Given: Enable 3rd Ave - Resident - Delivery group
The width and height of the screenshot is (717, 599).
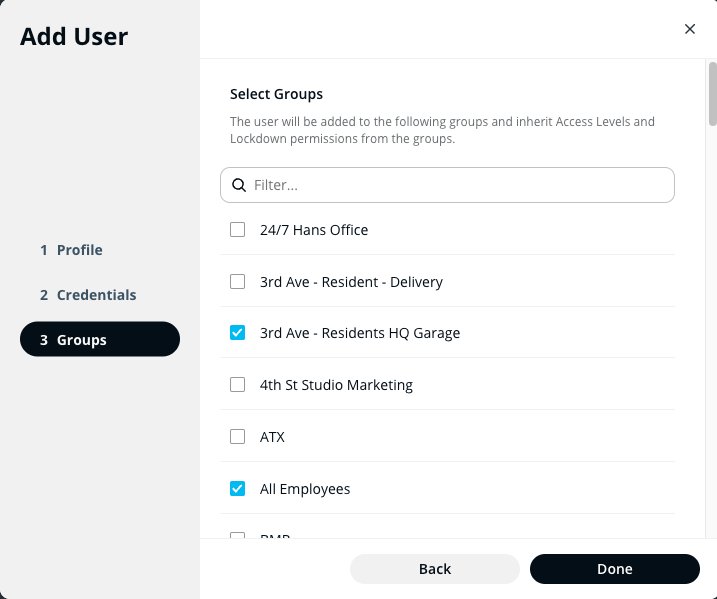Looking at the screenshot, I should (x=237, y=281).
